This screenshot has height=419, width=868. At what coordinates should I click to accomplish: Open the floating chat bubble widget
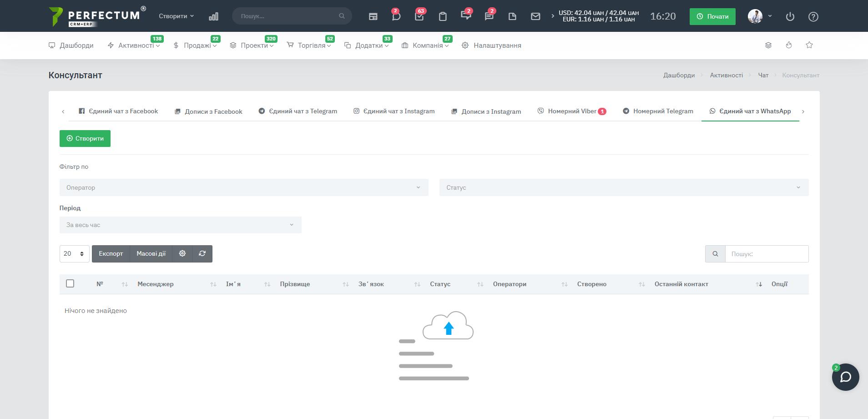click(x=845, y=377)
